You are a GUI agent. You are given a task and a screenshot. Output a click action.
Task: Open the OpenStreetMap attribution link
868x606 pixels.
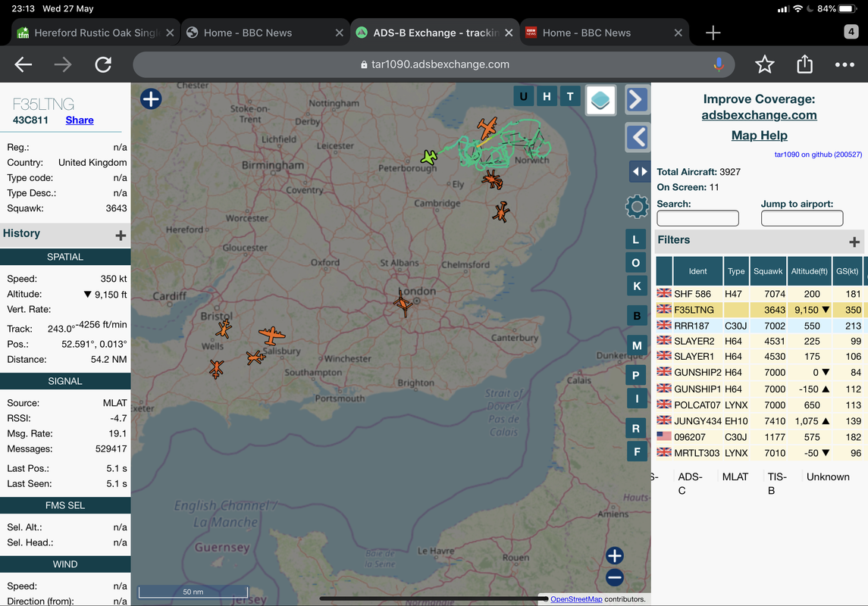point(576,599)
